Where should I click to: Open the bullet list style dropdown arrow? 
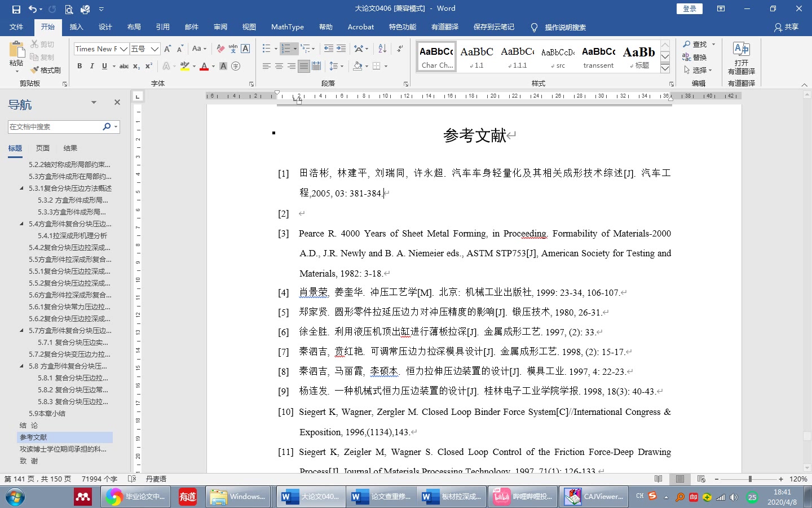click(276, 49)
